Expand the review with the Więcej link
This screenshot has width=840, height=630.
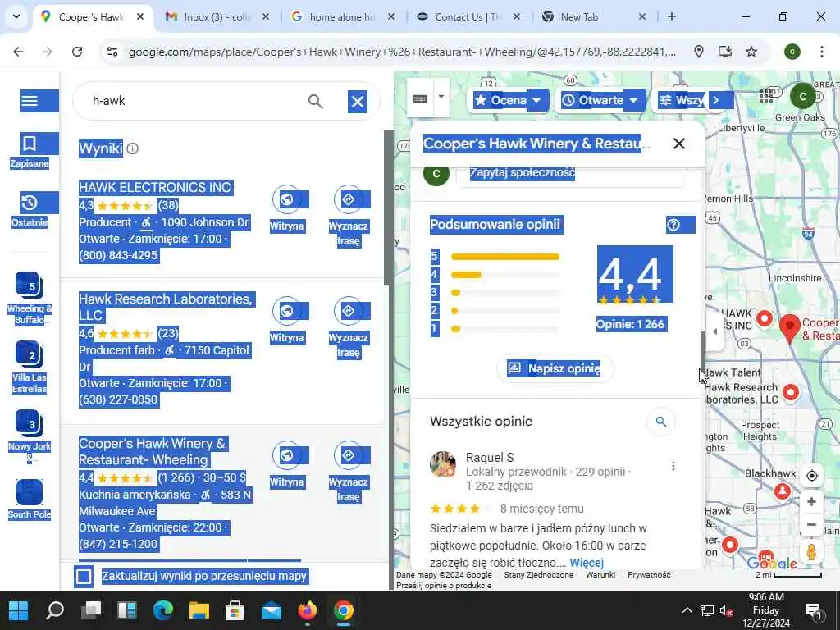587,563
